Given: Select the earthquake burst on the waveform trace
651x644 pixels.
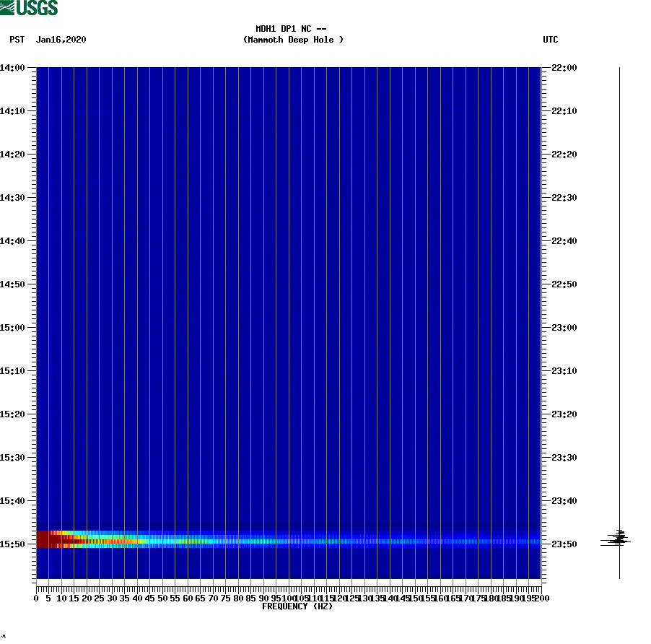Looking at the screenshot, I should click(x=619, y=539).
